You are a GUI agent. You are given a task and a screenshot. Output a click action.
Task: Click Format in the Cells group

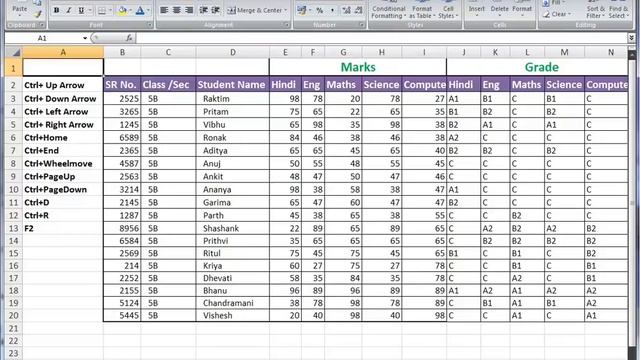pos(522,9)
